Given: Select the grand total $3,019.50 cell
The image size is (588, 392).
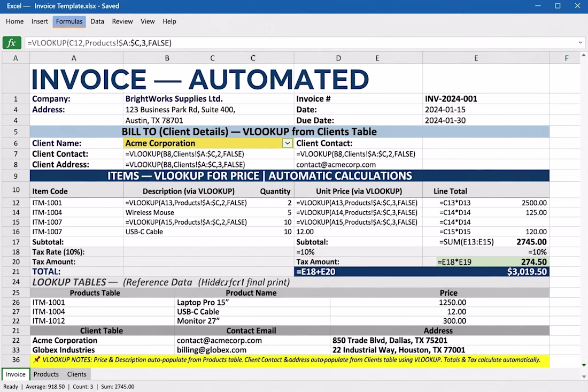Looking at the screenshot, I should coord(527,272).
